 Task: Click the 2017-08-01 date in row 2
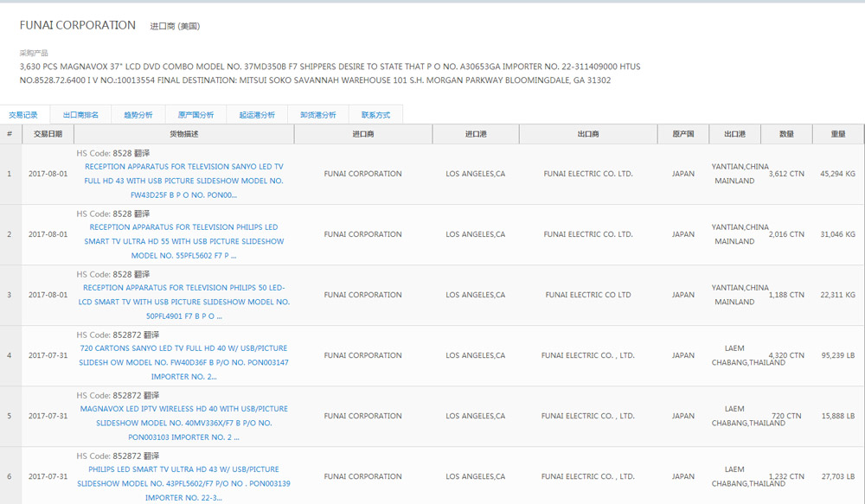[48, 234]
